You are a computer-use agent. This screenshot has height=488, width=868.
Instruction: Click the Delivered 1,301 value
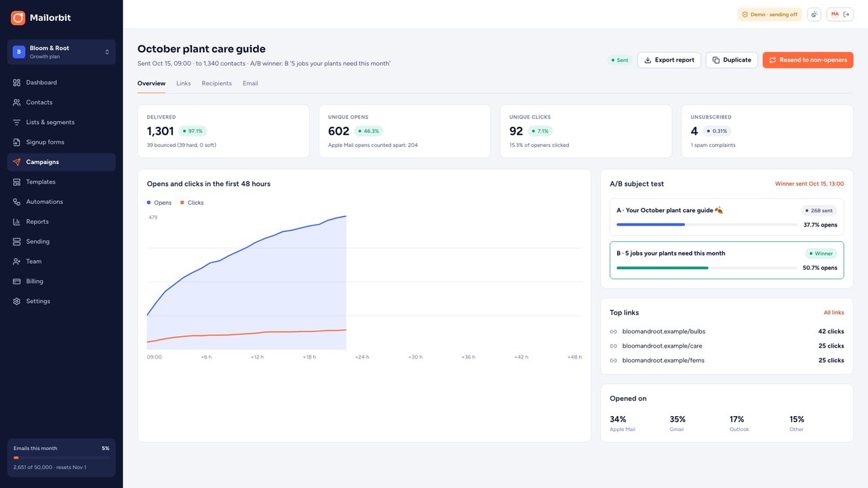(x=161, y=131)
